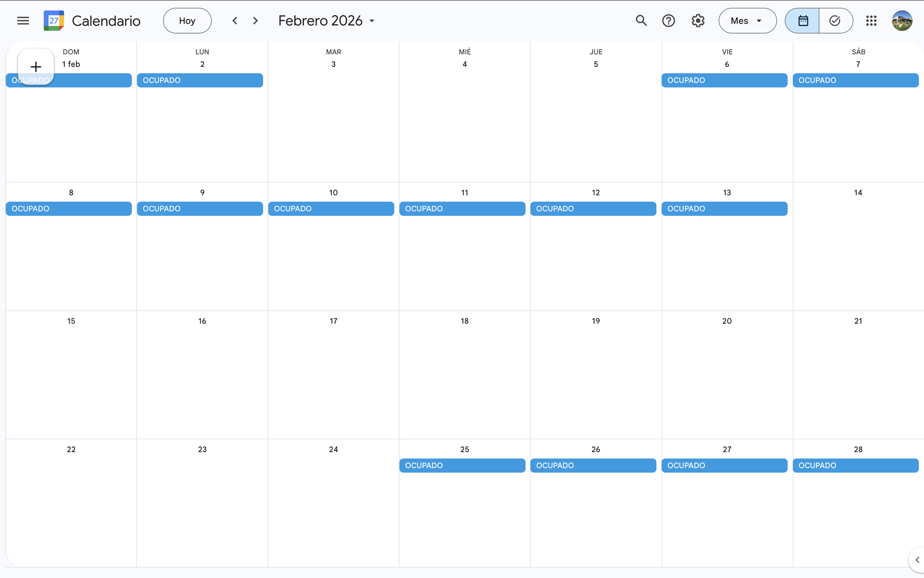
Task: Open settings gear menu
Action: pyautogui.click(x=698, y=21)
